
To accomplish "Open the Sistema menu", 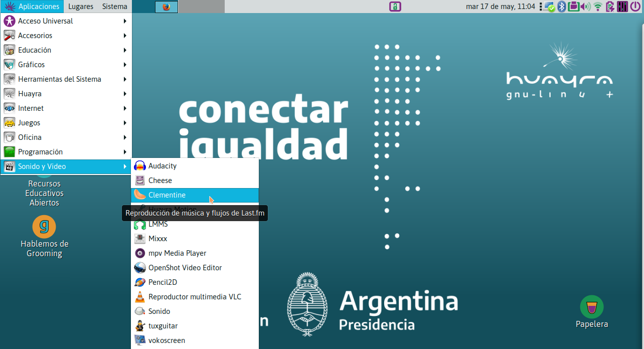I will pyautogui.click(x=114, y=7).
